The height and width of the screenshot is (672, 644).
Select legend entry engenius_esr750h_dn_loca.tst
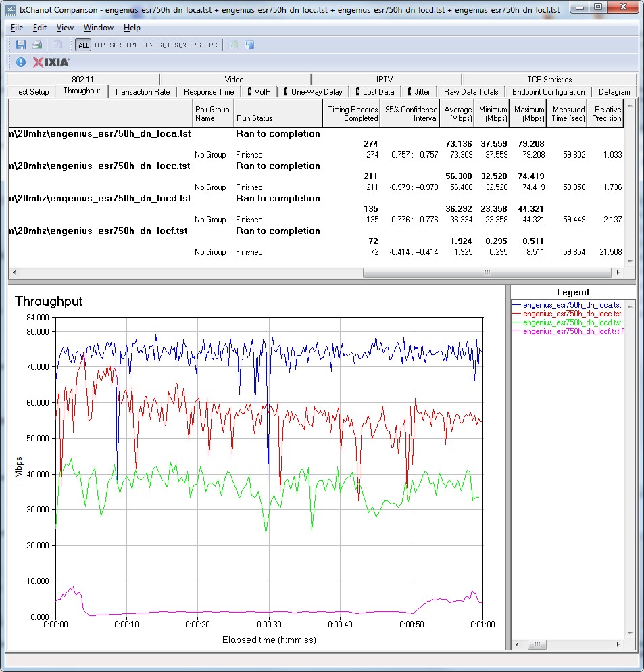(x=568, y=305)
